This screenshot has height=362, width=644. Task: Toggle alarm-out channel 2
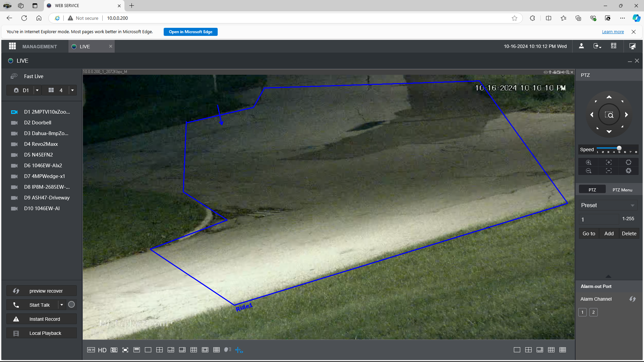593,312
